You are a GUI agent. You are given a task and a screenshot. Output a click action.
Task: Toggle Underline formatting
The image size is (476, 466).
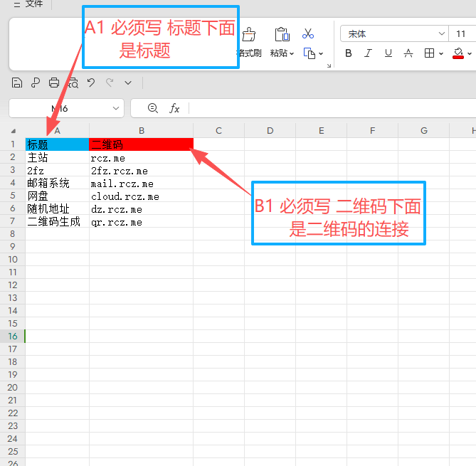(x=388, y=53)
